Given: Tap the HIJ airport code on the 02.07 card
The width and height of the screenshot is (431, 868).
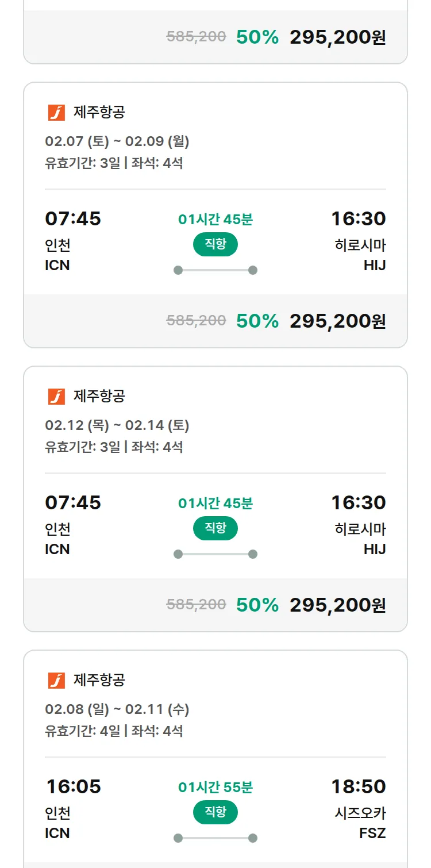Looking at the screenshot, I should pos(374,266).
